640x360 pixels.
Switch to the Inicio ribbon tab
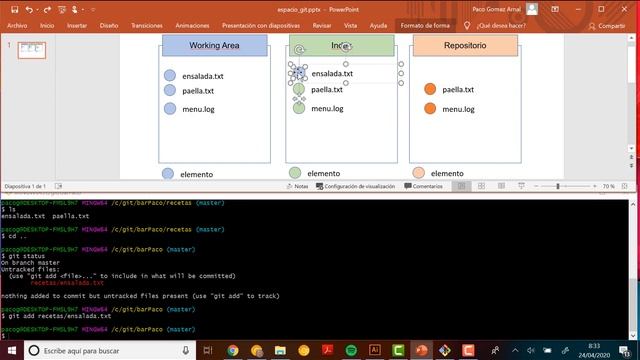(x=47, y=25)
